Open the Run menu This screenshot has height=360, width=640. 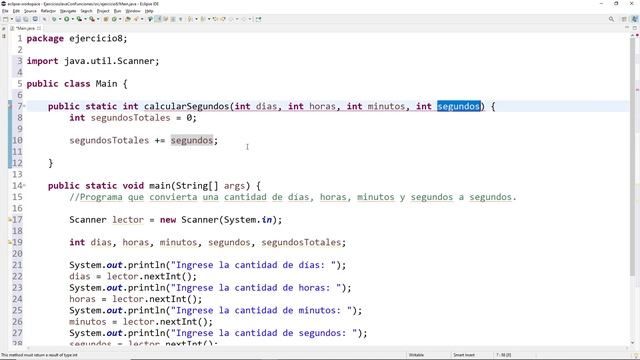(117, 11)
